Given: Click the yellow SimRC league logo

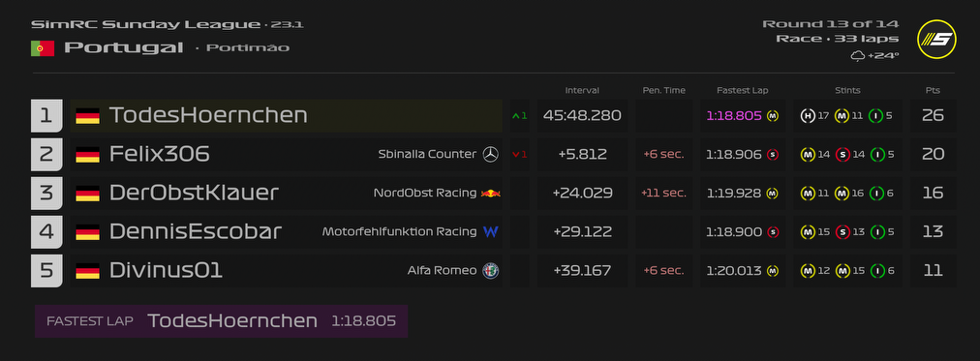Looking at the screenshot, I should click(x=936, y=40).
